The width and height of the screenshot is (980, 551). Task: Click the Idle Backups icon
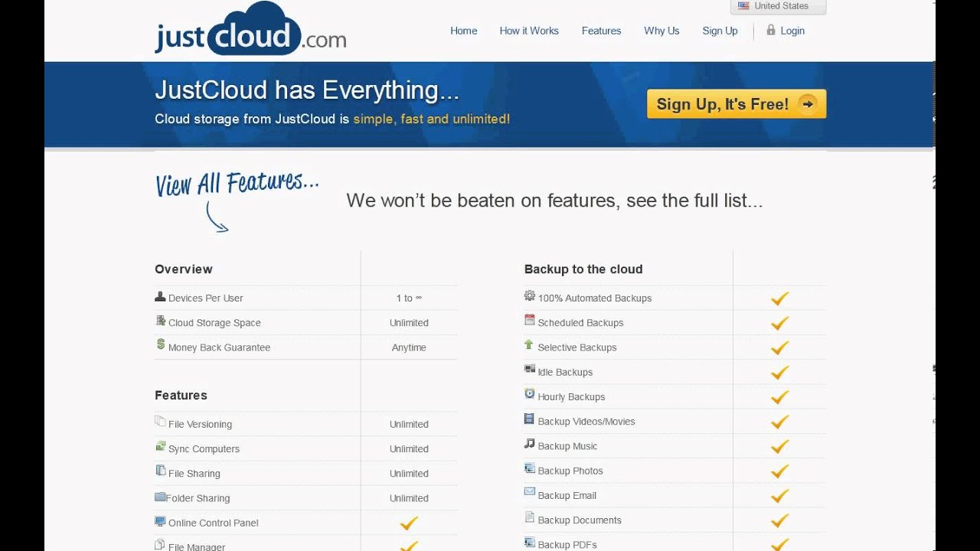[530, 369]
